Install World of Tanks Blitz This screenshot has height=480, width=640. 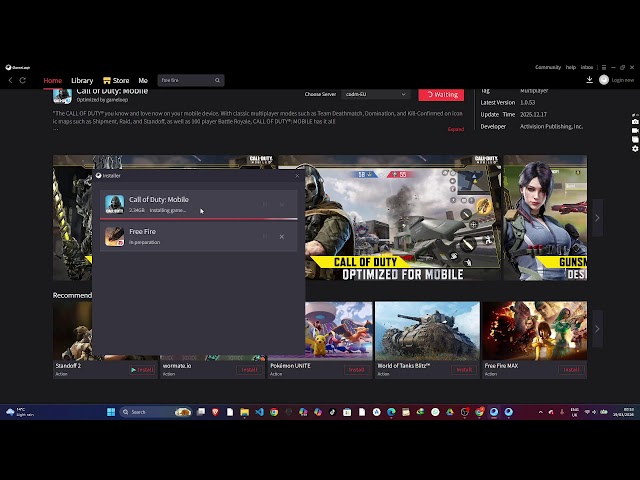point(464,370)
